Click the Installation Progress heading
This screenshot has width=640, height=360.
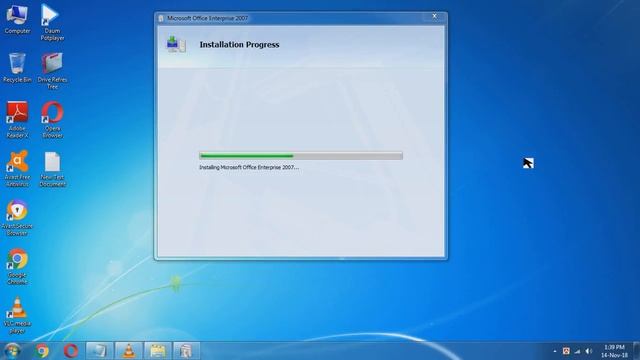click(239, 44)
